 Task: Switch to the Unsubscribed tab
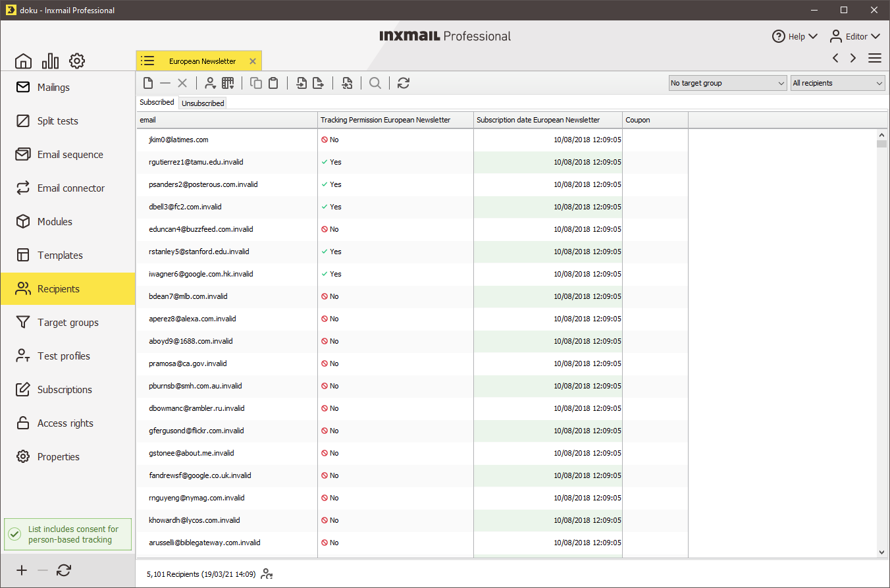click(x=203, y=103)
